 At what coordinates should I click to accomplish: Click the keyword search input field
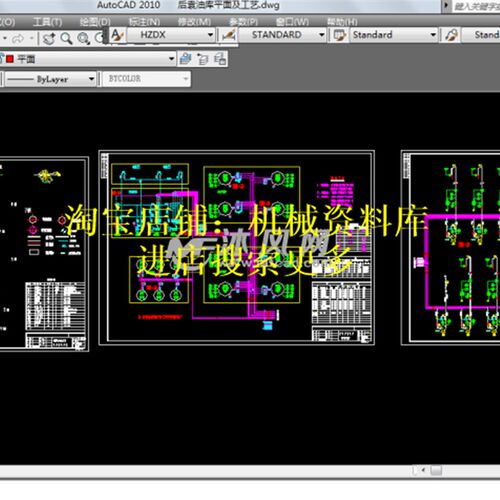click(476, 6)
